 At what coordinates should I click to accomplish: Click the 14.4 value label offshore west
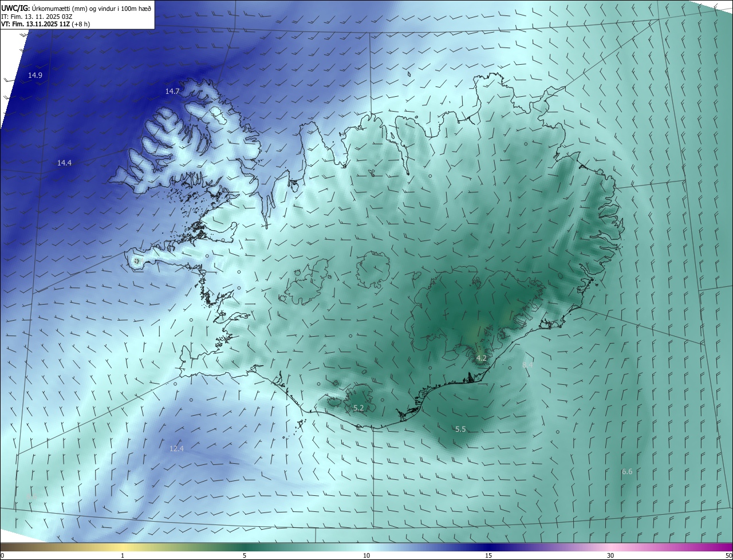pyautogui.click(x=64, y=163)
